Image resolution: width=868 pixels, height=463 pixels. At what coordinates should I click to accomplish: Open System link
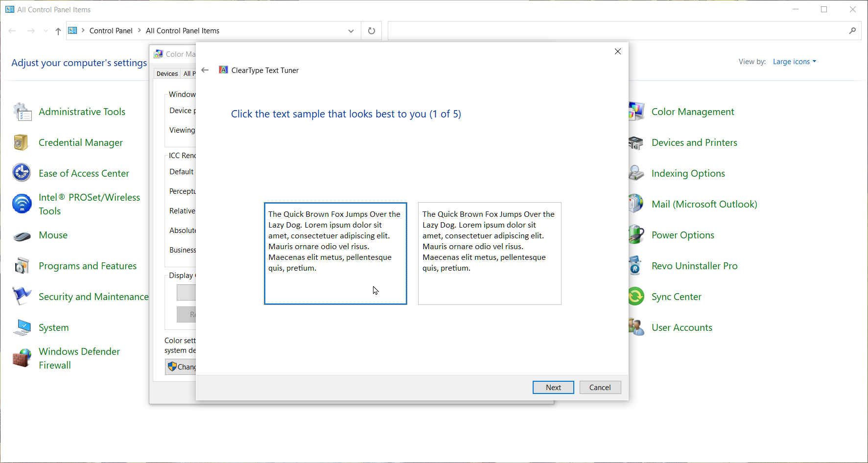pyautogui.click(x=54, y=328)
